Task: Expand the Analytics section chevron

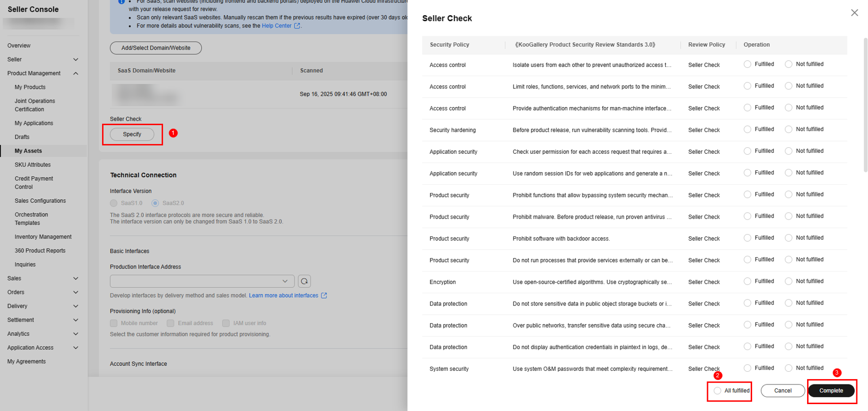Action: click(x=76, y=334)
